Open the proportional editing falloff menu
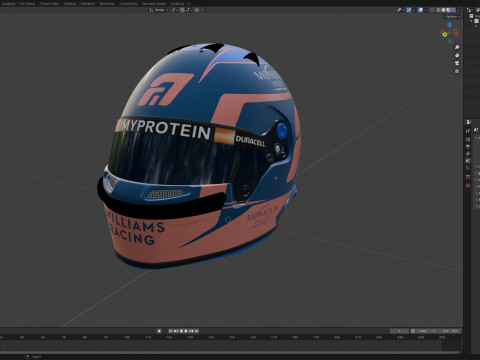Image resolution: width=480 pixels, height=360 pixels. pos(202,10)
